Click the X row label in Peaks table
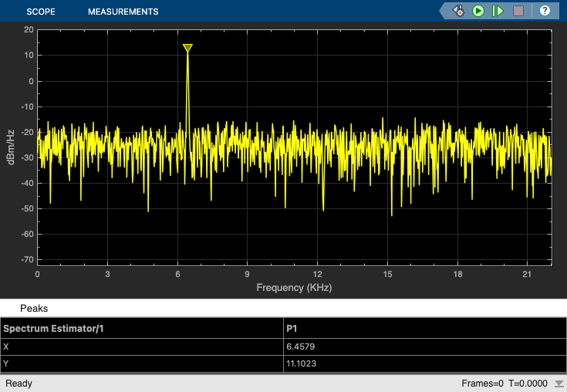This screenshot has height=392, width=567. click(6, 347)
